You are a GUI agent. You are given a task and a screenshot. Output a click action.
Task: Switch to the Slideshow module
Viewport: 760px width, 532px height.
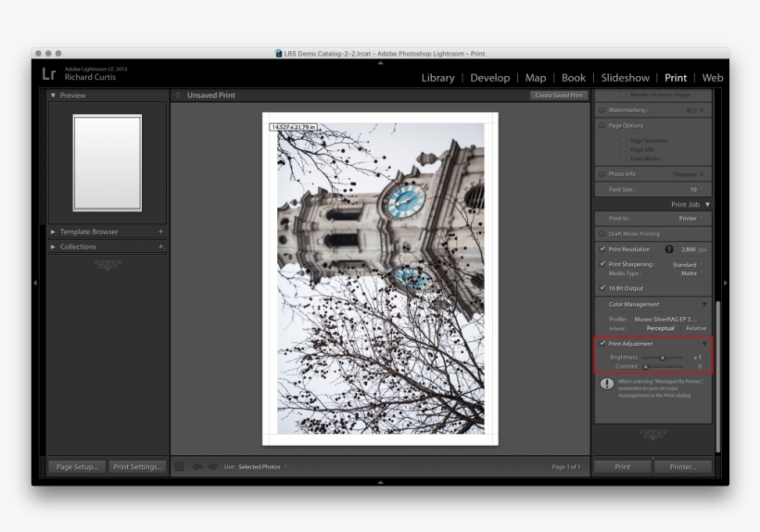click(x=626, y=78)
